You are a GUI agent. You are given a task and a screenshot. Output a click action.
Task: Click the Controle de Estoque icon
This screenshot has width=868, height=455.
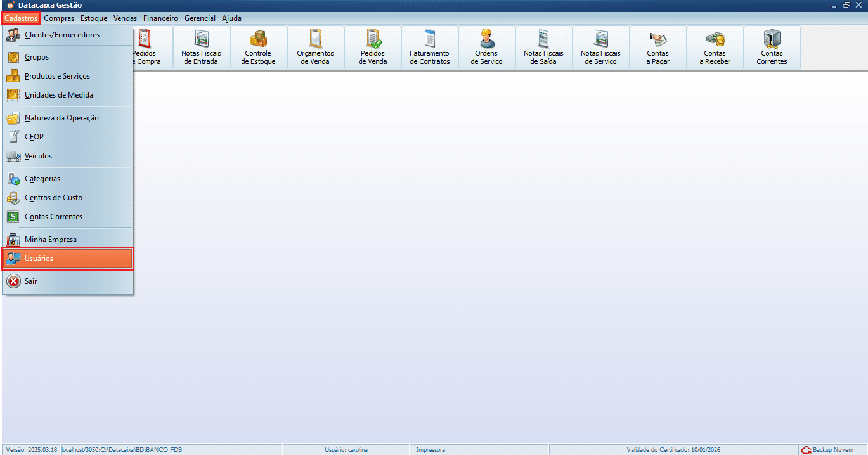(258, 48)
